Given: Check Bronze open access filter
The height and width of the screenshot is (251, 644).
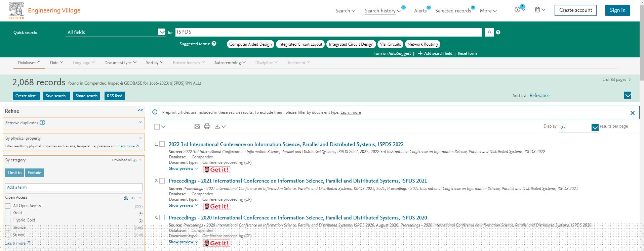Looking at the screenshot, I should 8,228.
